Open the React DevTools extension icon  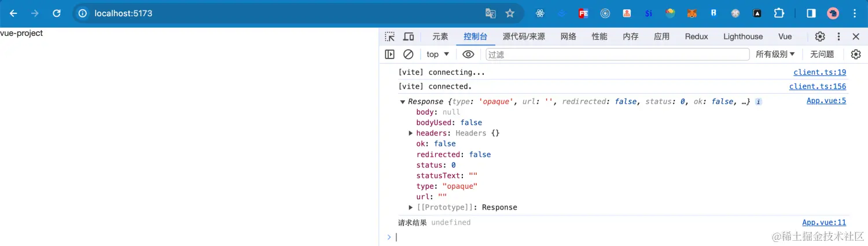(540, 13)
